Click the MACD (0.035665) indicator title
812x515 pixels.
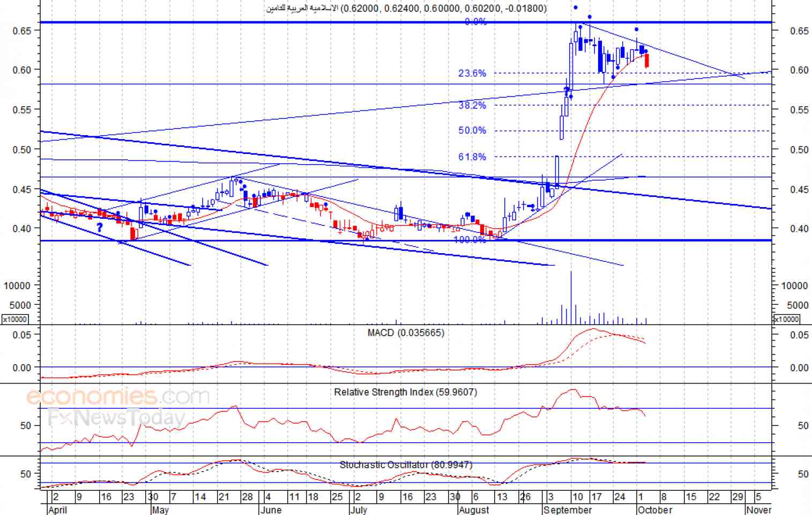(406, 333)
